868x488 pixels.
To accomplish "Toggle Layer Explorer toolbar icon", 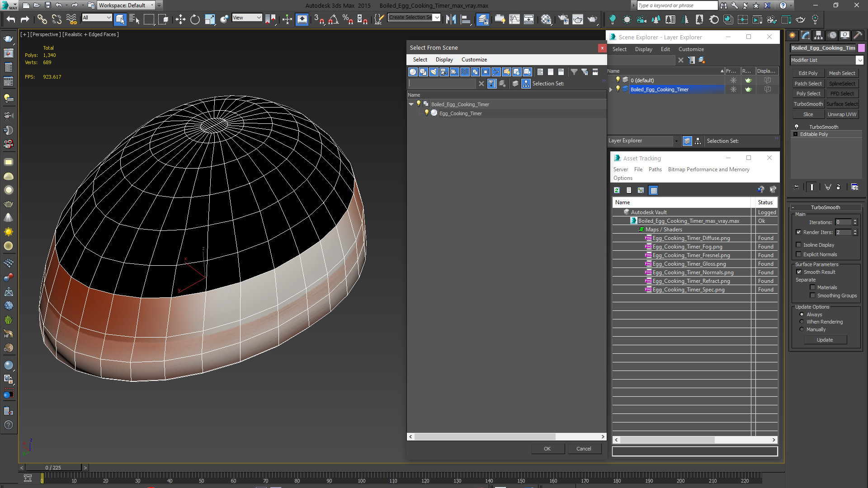I will coord(483,19).
